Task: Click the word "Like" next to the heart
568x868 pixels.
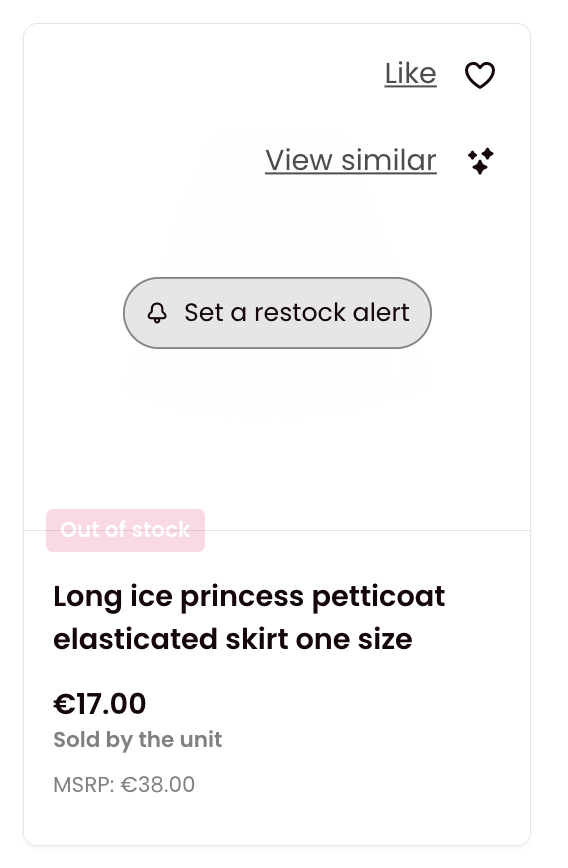Action: (x=410, y=74)
